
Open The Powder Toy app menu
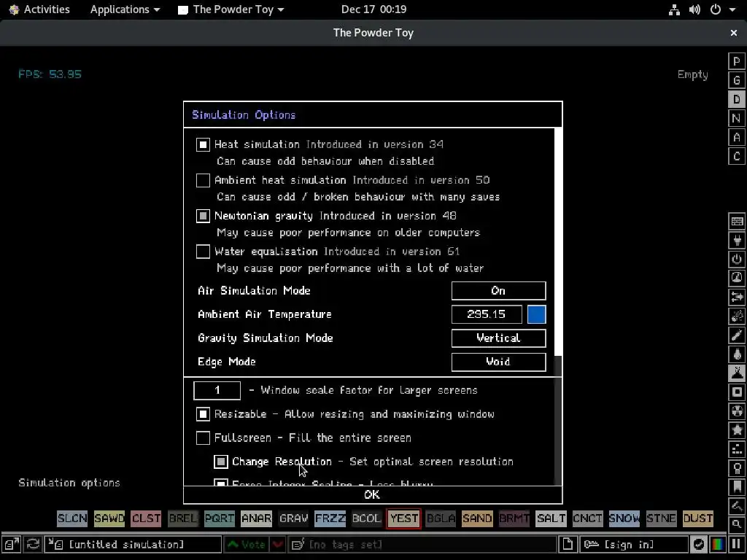(231, 9)
